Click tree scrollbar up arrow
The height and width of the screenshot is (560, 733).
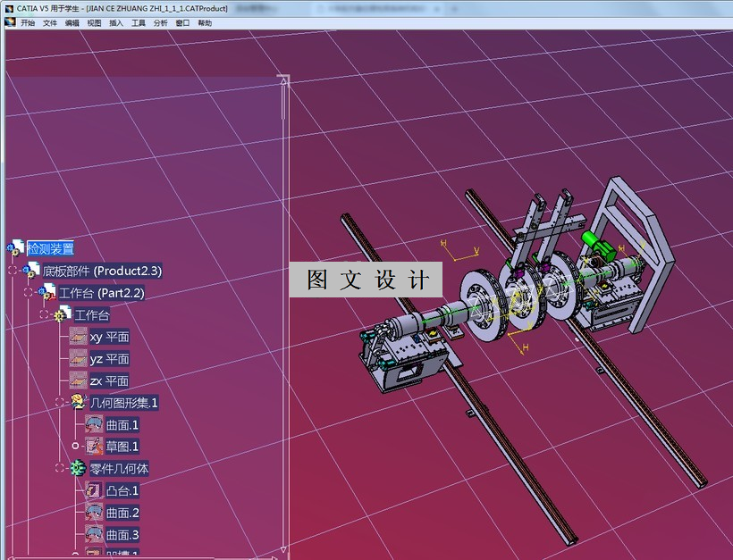(x=283, y=80)
